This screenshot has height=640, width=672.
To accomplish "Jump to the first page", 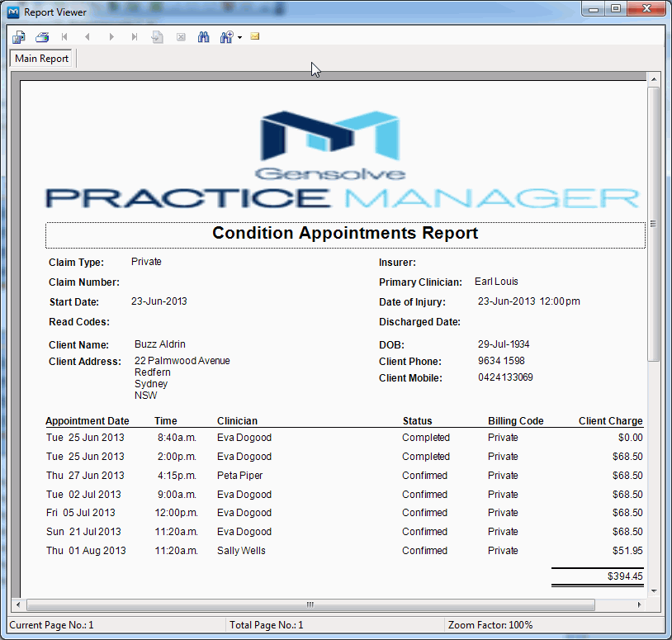I will pyautogui.click(x=64, y=36).
